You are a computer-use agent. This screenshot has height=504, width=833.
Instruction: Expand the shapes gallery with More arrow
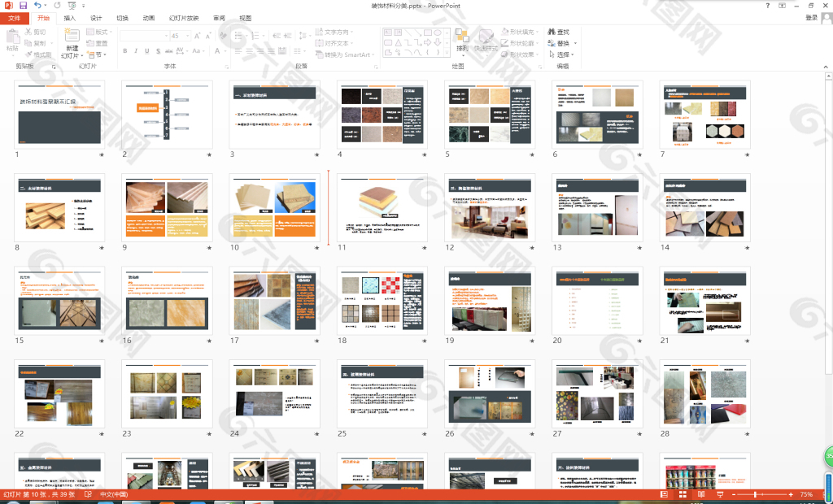(447, 53)
